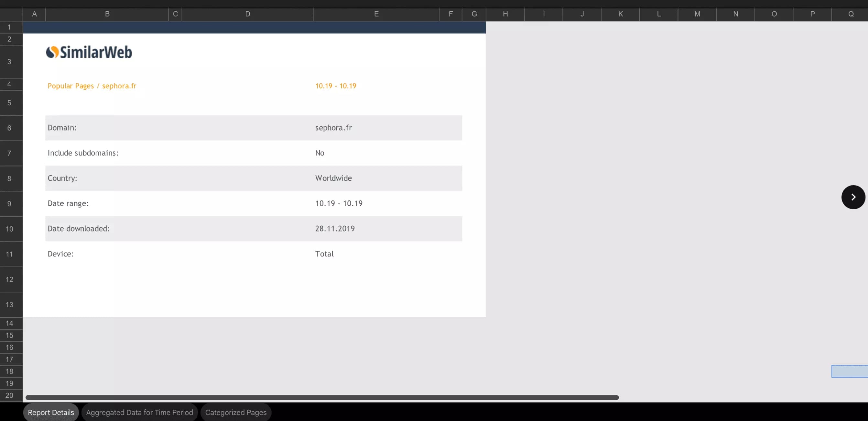Select row number 6
Image resolution: width=868 pixels, height=421 pixels.
9,128
